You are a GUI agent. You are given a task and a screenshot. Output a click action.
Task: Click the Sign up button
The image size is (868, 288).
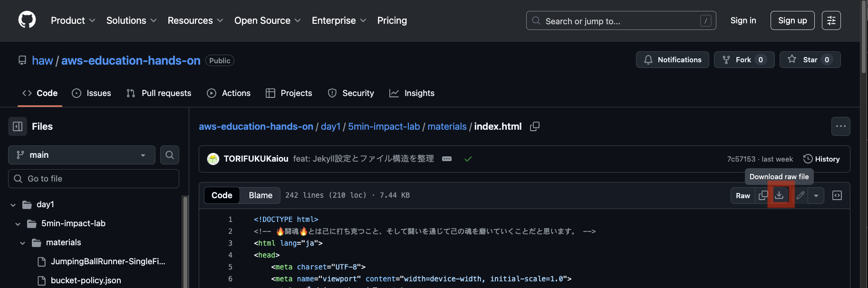792,20
